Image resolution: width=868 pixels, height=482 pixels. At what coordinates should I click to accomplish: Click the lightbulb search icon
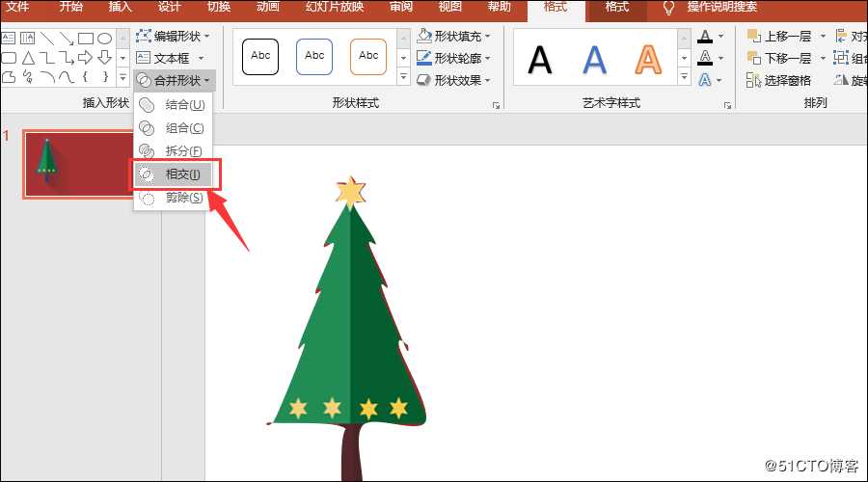pyautogui.click(x=668, y=8)
